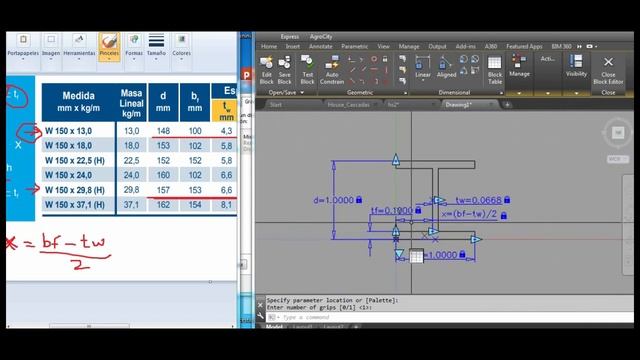
Task: Close Block Editor with the X button
Action: [x=608, y=69]
